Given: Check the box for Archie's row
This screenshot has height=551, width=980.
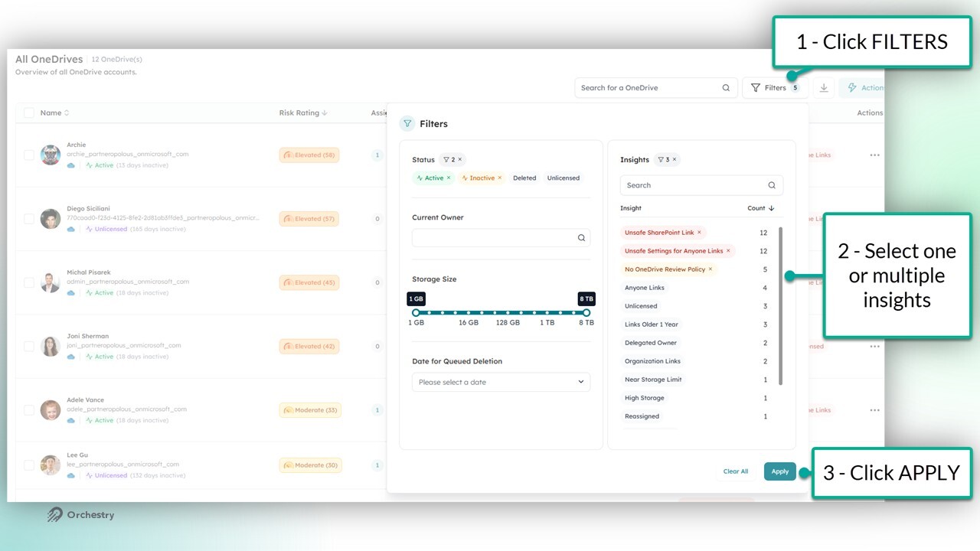Looking at the screenshot, I should click(x=29, y=155).
